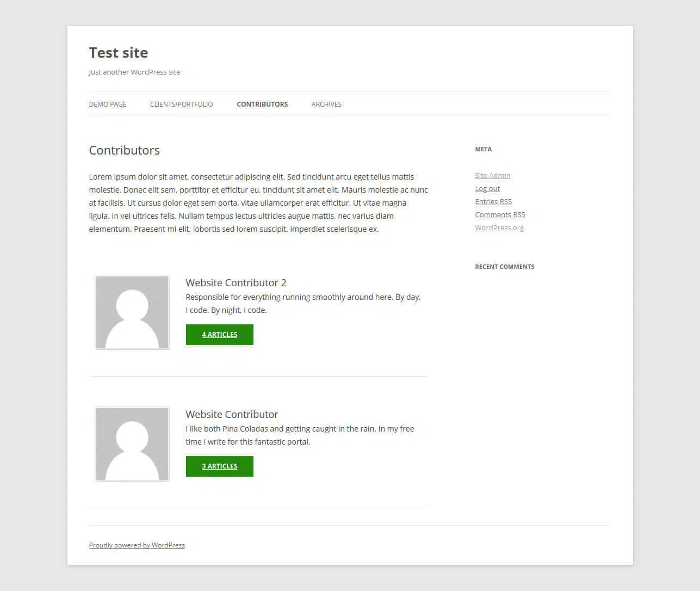View the 4 Articles button
This screenshot has height=591, width=700.
219,335
